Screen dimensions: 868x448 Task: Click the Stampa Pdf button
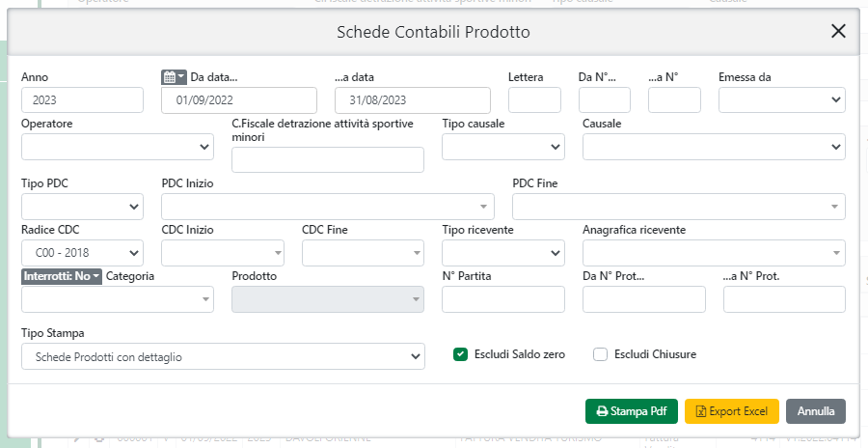[x=631, y=411]
